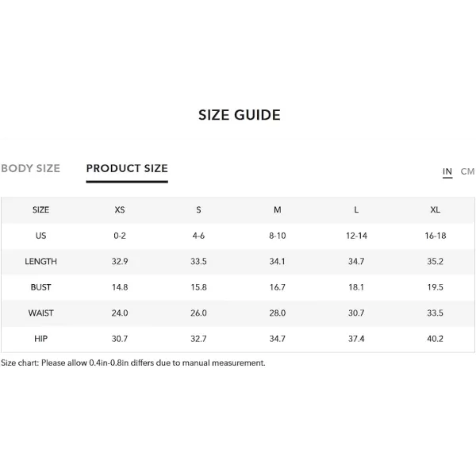Image resolution: width=476 pixels, height=476 pixels.
Task: Click the size chart measurement note
Action: 133,363
